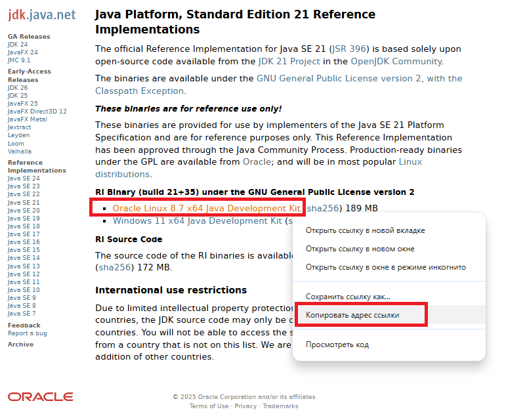The width and height of the screenshot is (506, 420).
Task: Go to Java SE 24 reference implementation
Action: pos(24,178)
